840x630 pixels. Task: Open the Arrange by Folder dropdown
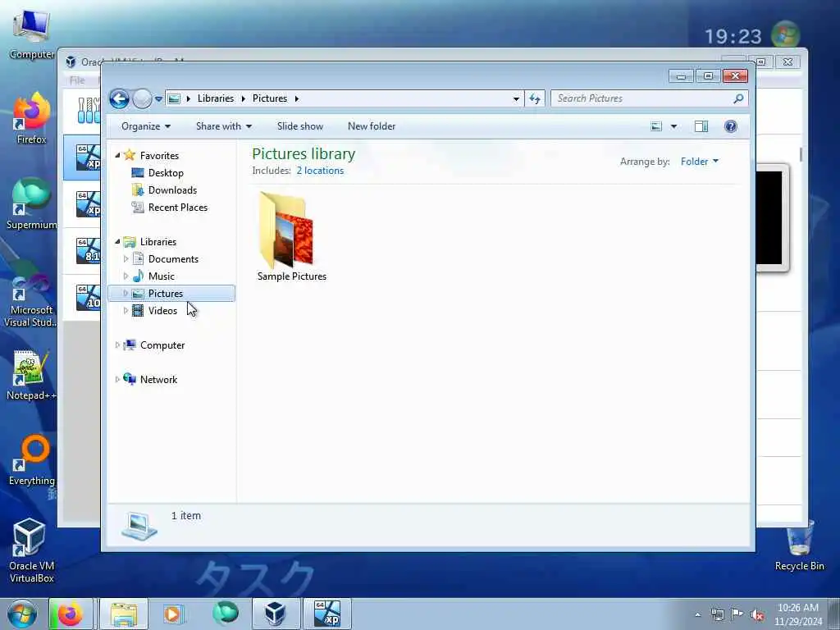pos(699,162)
